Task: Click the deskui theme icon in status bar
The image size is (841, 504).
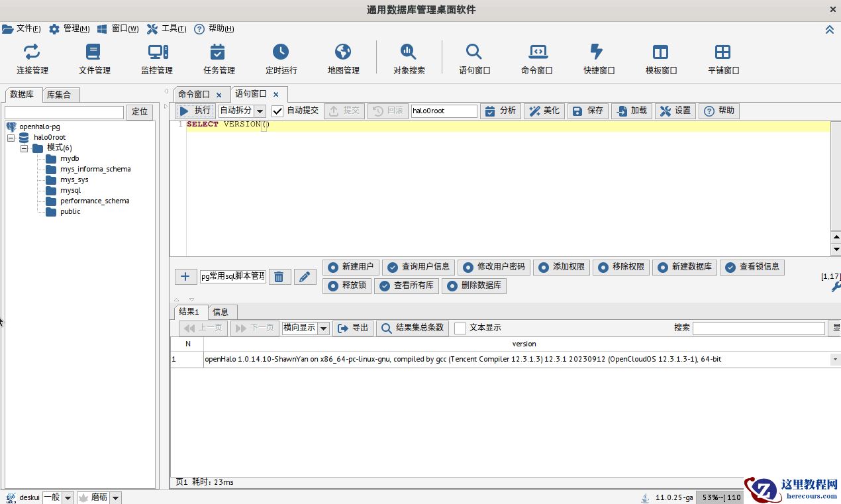Action: [11, 497]
